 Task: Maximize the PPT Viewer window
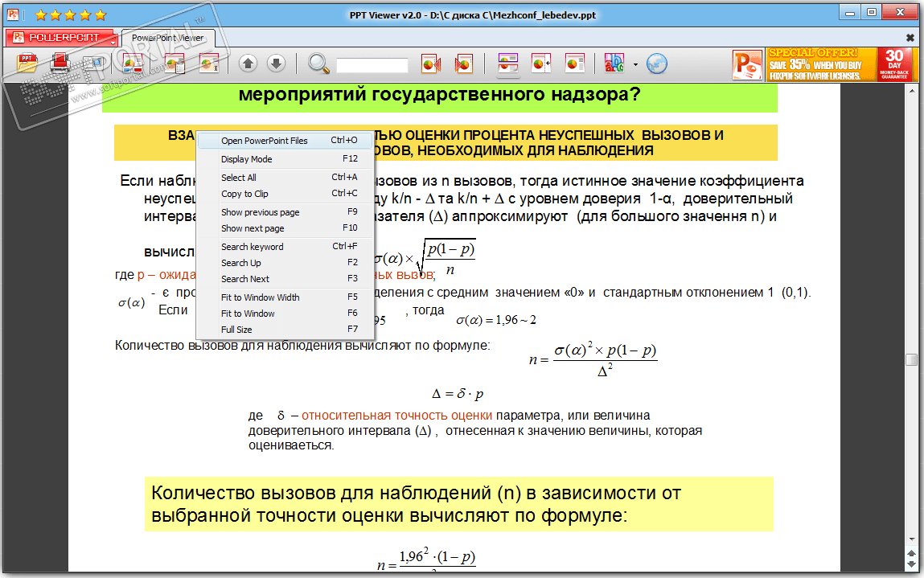[872, 13]
